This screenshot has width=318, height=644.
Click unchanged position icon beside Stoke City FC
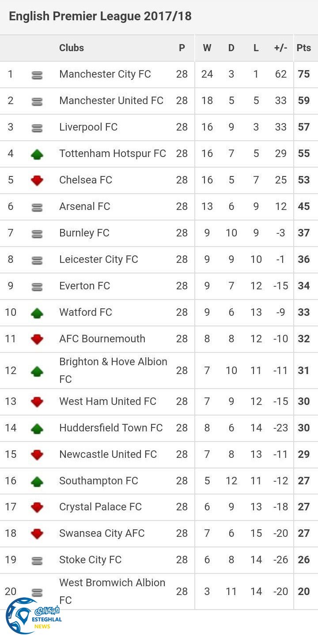click(37, 561)
